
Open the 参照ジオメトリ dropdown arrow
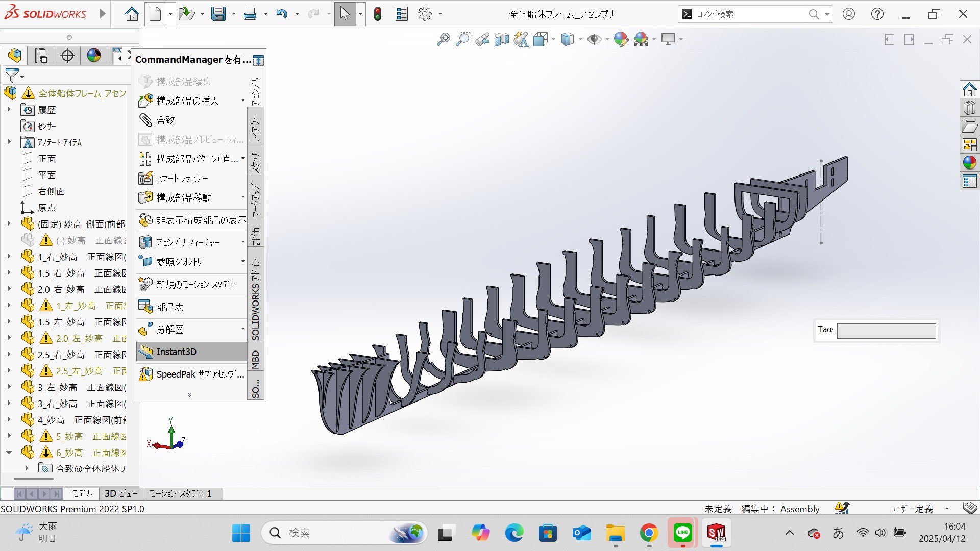click(x=243, y=262)
